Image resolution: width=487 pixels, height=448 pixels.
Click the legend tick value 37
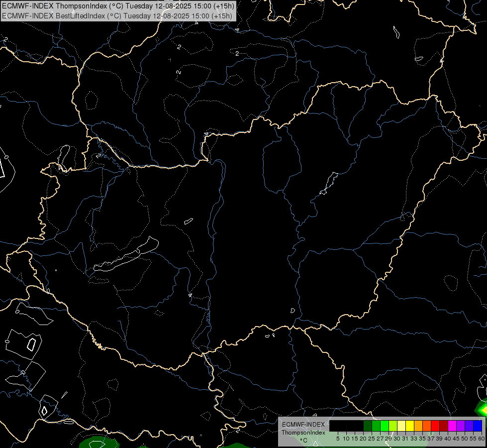(x=431, y=439)
